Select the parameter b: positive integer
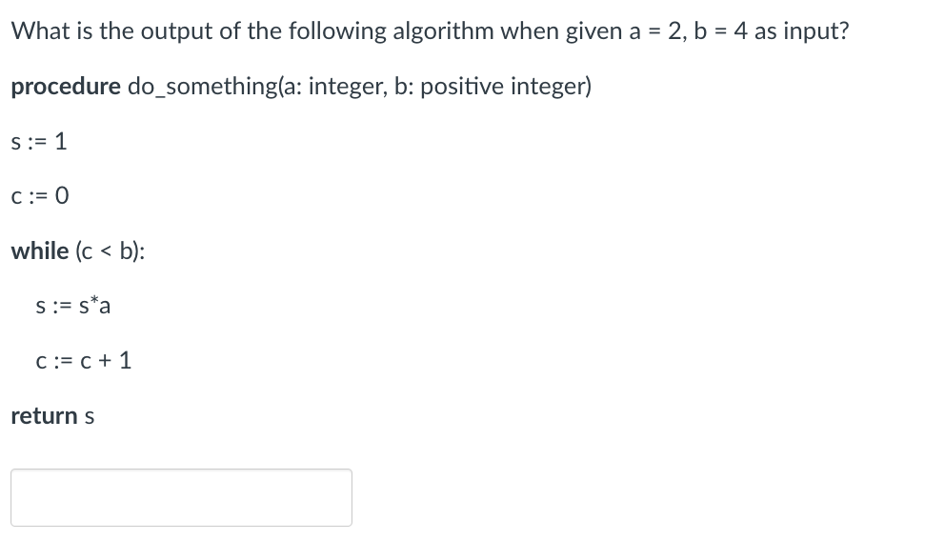The image size is (945, 560). (492, 86)
